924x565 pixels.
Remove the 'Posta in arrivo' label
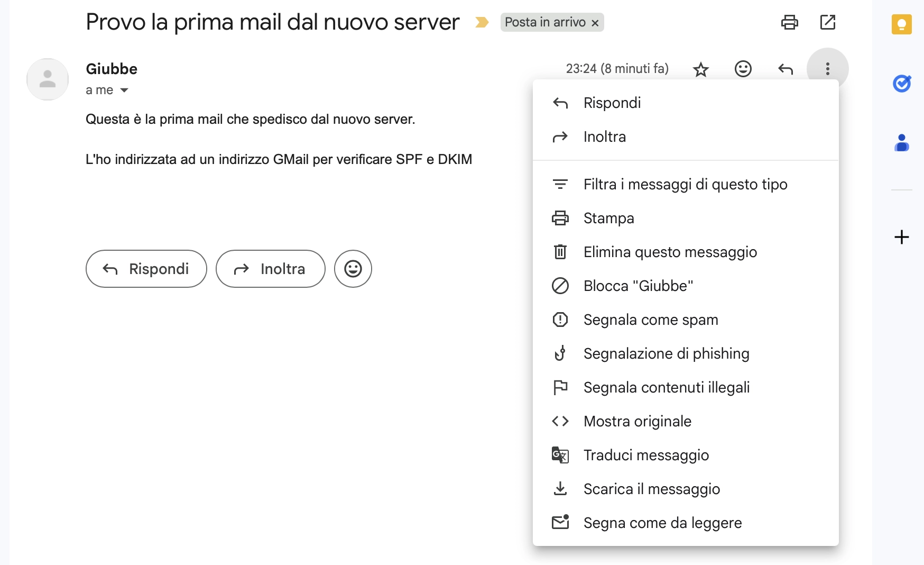pyautogui.click(x=595, y=23)
